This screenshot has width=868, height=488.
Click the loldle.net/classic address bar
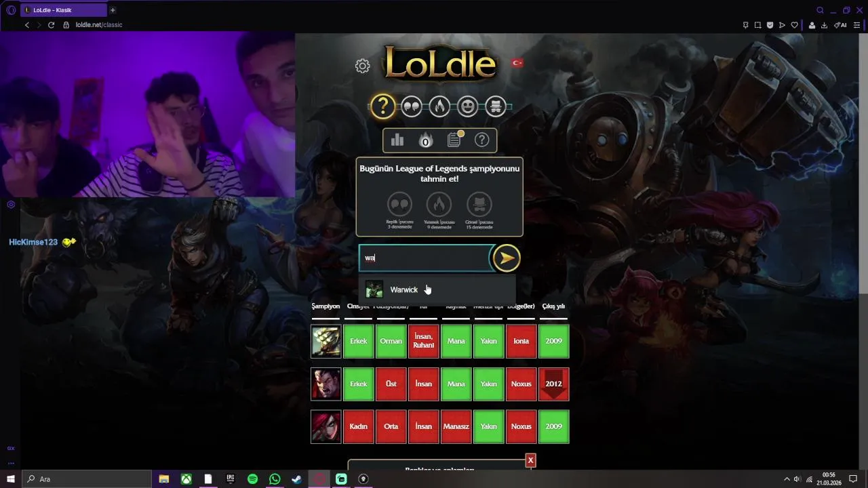tap(99, 25)
